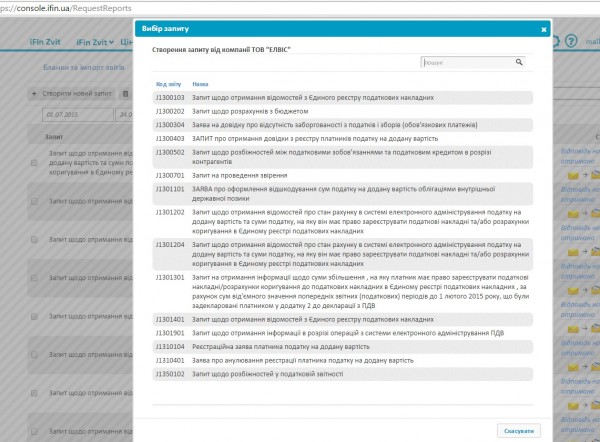Screen dimensions: 600x442
Task: Sort by Назва column header
Action: (200, 84)
